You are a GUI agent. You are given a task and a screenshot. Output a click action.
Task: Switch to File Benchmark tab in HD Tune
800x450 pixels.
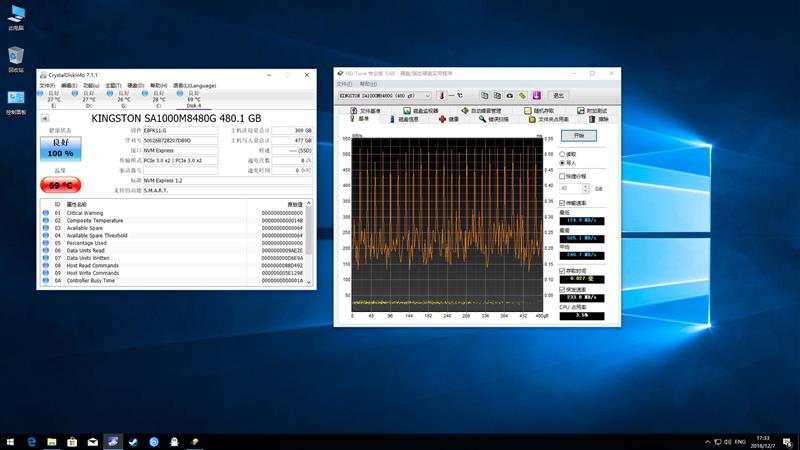pyautogui.click(x=365, y=111)
